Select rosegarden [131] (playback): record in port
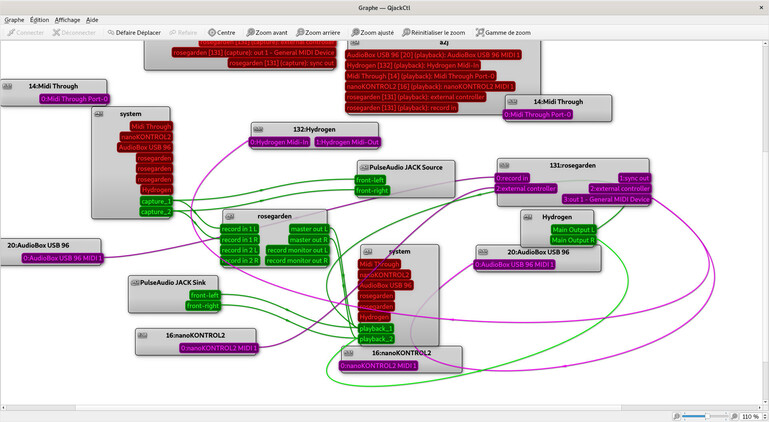This screenshot has height=422, width=769. (402, 108)
